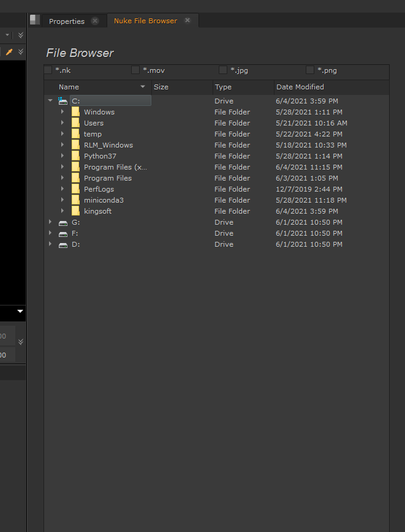Tick the *.png filter checkbox

tap(310, 70)
